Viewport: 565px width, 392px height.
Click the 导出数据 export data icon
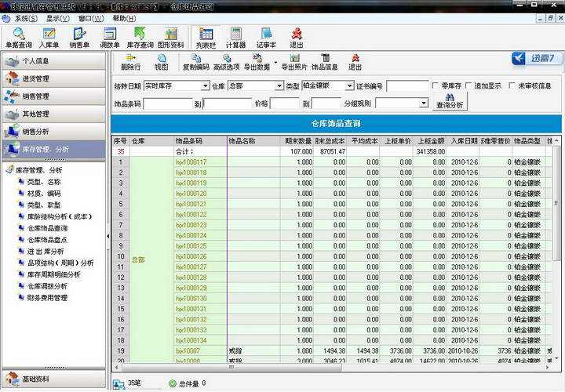click(x=257, y=62)
